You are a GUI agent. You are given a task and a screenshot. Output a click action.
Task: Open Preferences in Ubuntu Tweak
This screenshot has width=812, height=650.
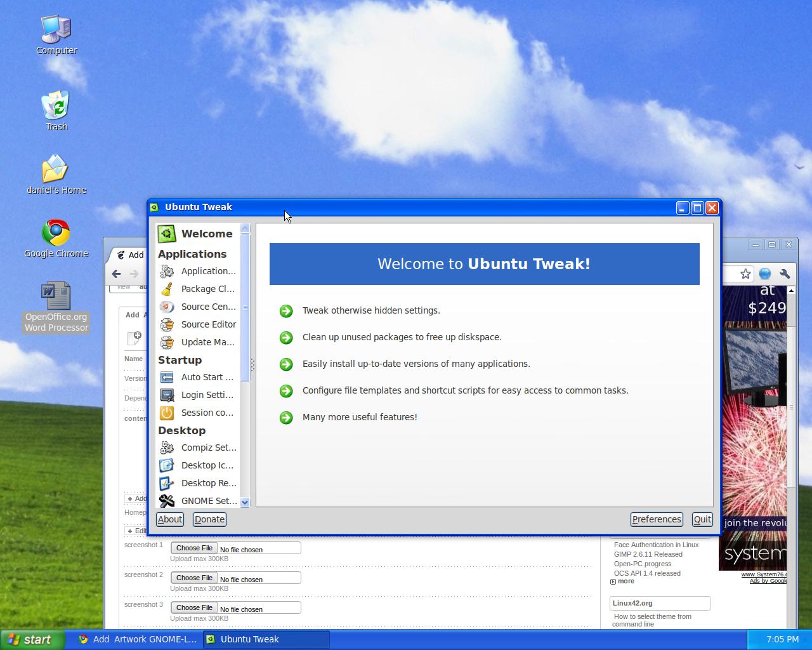click(x=657, y=519)
